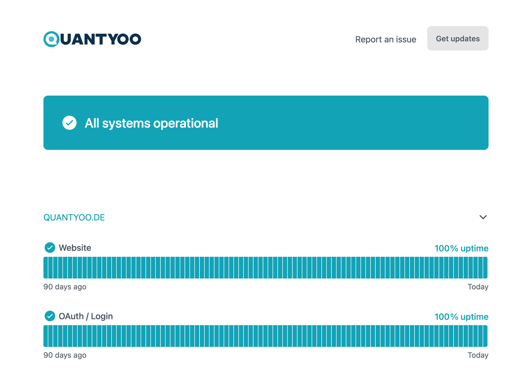
Task: Collapse the QUANTYOO.DE section chevron
Action: (483, 217)
